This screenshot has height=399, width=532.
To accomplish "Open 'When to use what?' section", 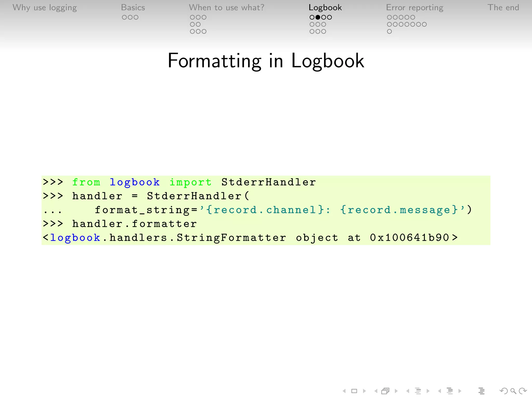I will [227, 8].
